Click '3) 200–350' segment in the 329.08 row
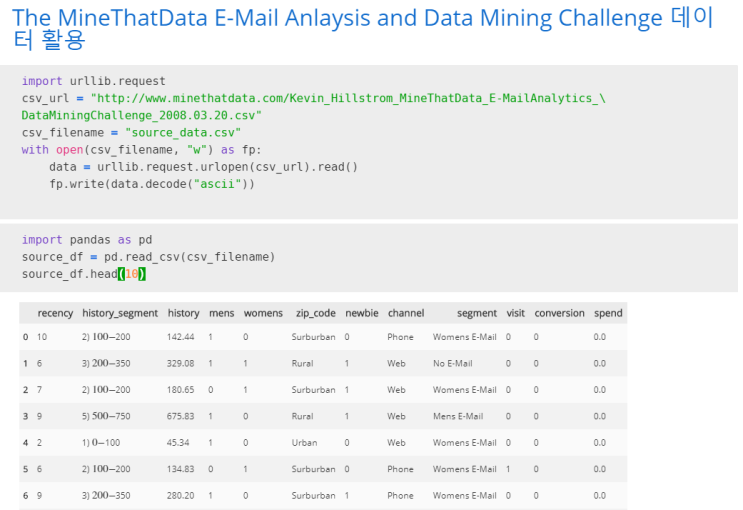The width and height of the screenshot is (743, 510). click(x=106, y=364)
